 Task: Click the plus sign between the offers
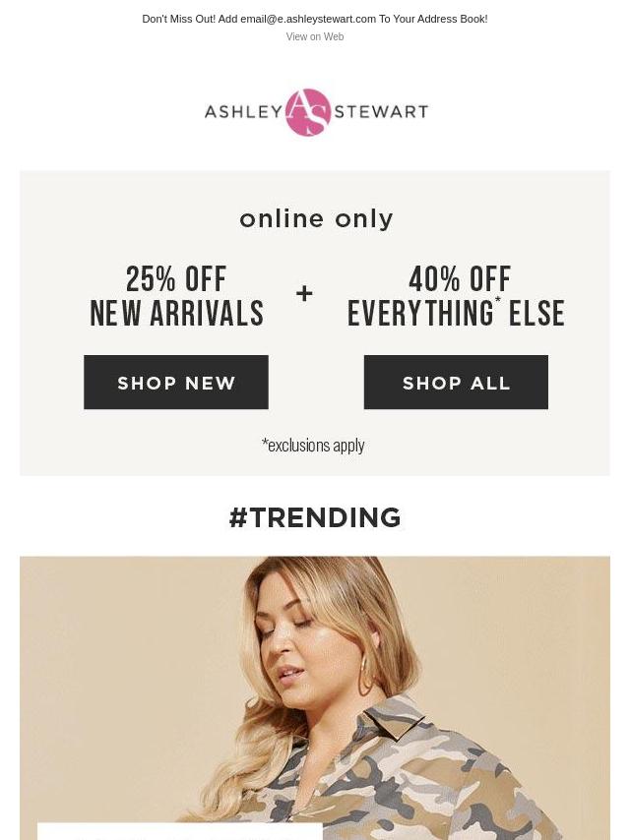point(304,293)
